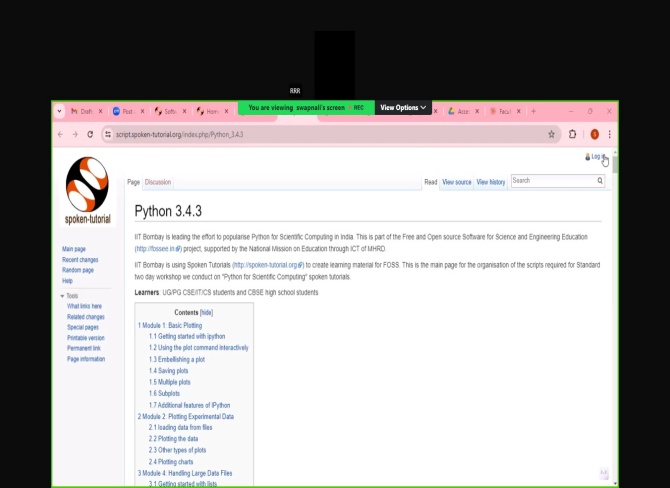Open the tab search dropdown arrow
The height and width of the screenshot is (488, 670).
59,111
